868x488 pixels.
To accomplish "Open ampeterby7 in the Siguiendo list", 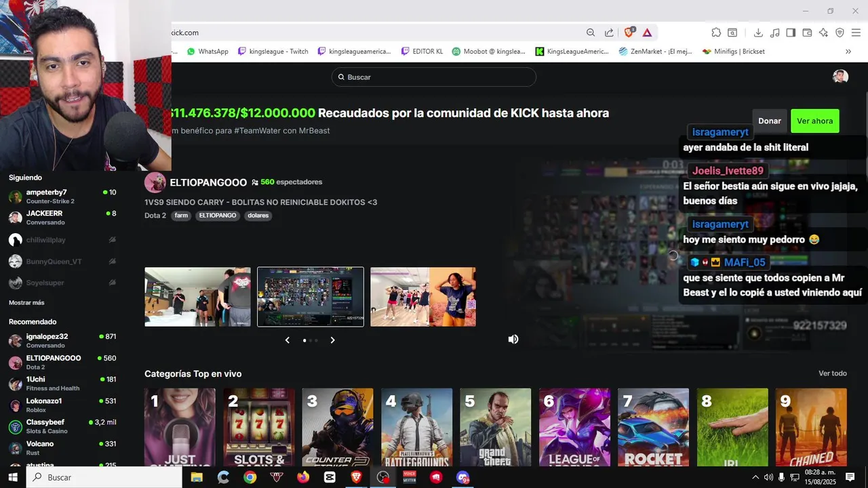I will (x=62, y=197).
